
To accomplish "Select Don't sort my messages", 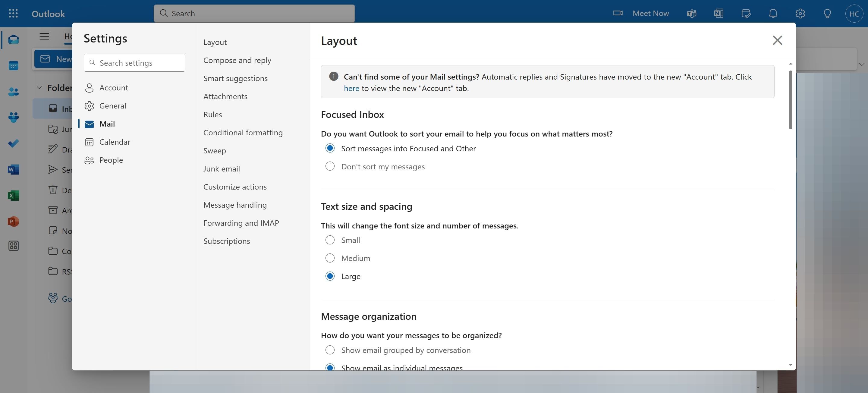I will (x=330, y=166).
